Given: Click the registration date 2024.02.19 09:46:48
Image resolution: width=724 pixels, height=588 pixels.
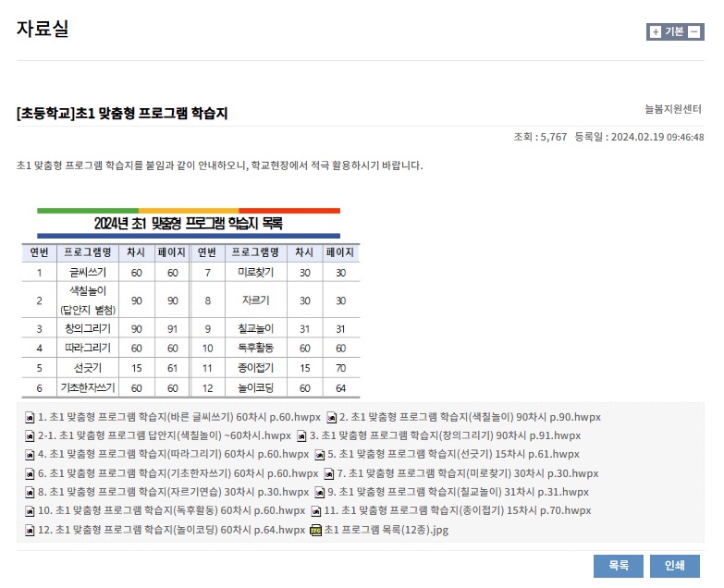Looking at the screenshot, I should pos(657,137).
